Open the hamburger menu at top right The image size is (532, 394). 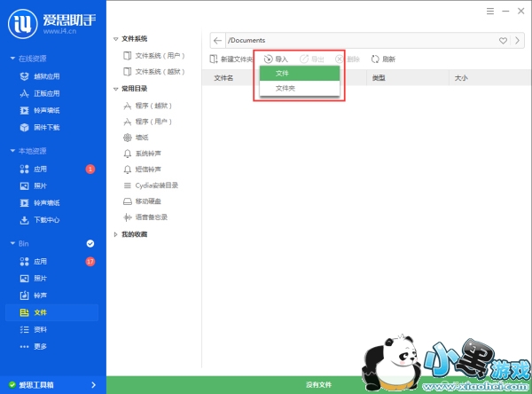(490, 12)
